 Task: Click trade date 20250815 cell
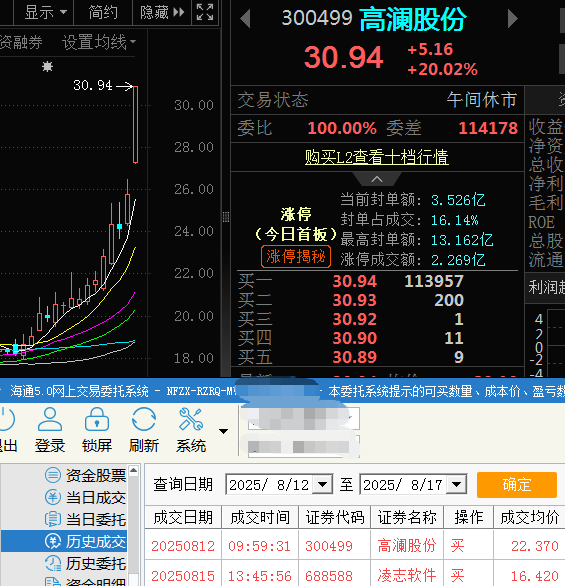[x=183, y=576]
